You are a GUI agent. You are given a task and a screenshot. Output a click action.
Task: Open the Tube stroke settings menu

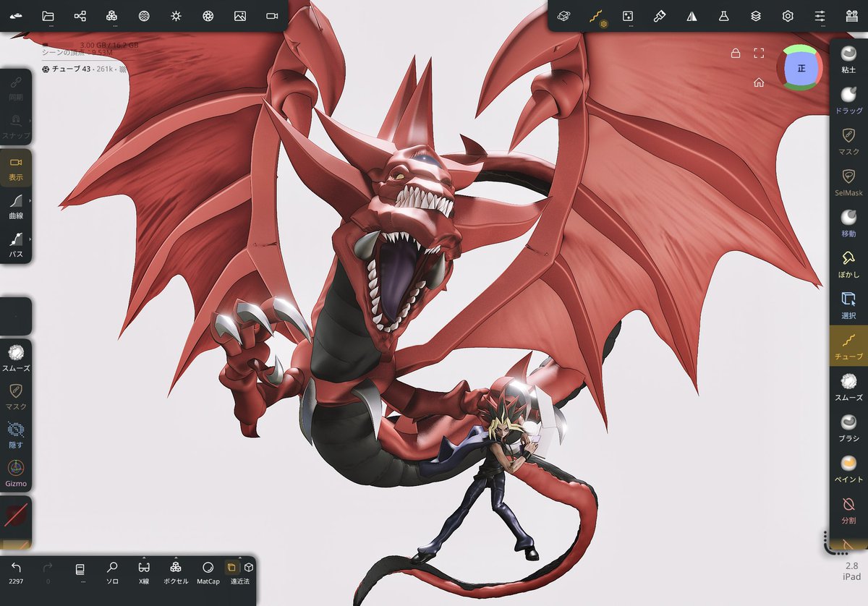point(597,16)
